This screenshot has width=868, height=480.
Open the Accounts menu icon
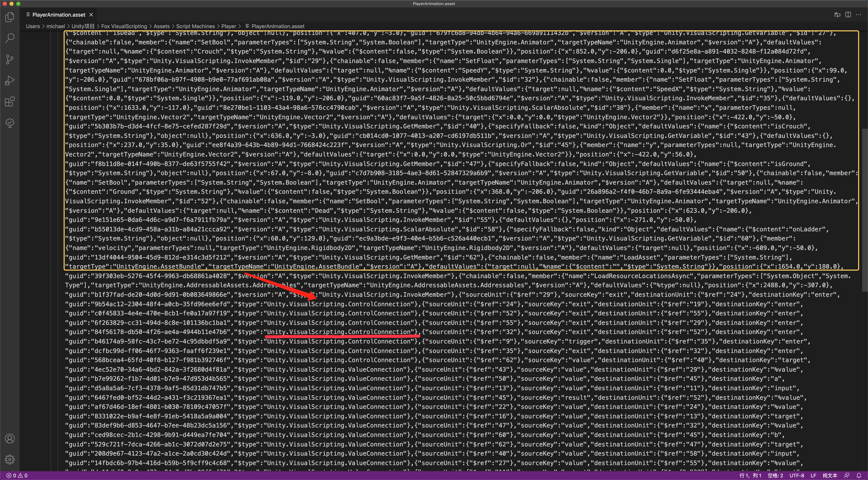coord(10,438)
